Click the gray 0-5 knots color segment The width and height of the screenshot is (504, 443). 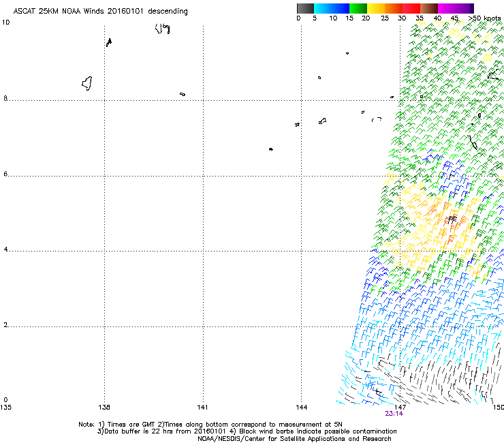[x=305, y=8]
